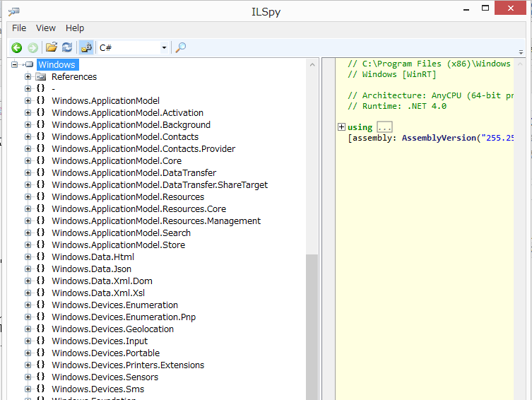Click the Windows.ApplicationModel.Resources namespace icon
This screenshot has height=400, width=532.
[41, 196]
